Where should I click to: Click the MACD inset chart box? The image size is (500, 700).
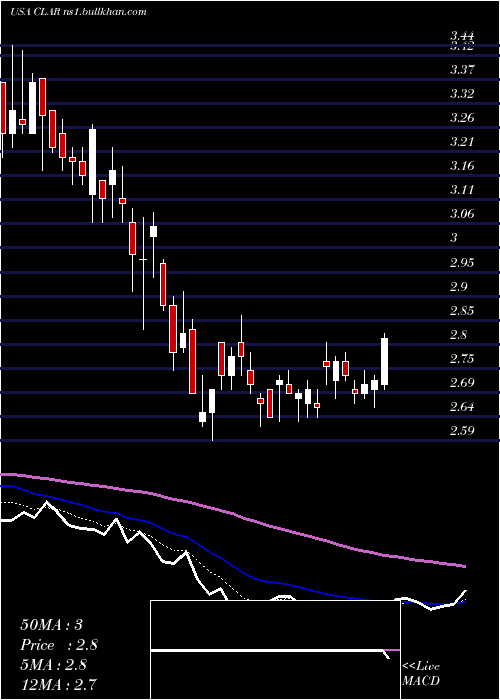click(x=275, y=650)
